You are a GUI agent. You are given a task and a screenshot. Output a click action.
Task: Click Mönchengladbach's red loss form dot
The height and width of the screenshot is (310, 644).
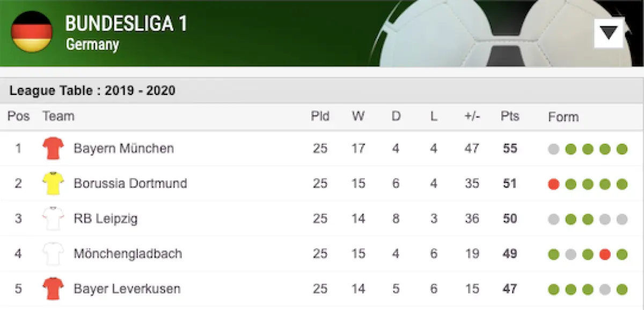(605, 254)
